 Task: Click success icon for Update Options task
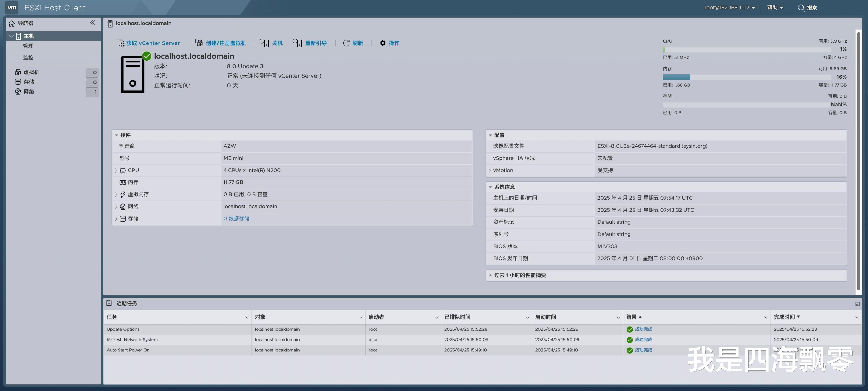click(x=630, y=330)
